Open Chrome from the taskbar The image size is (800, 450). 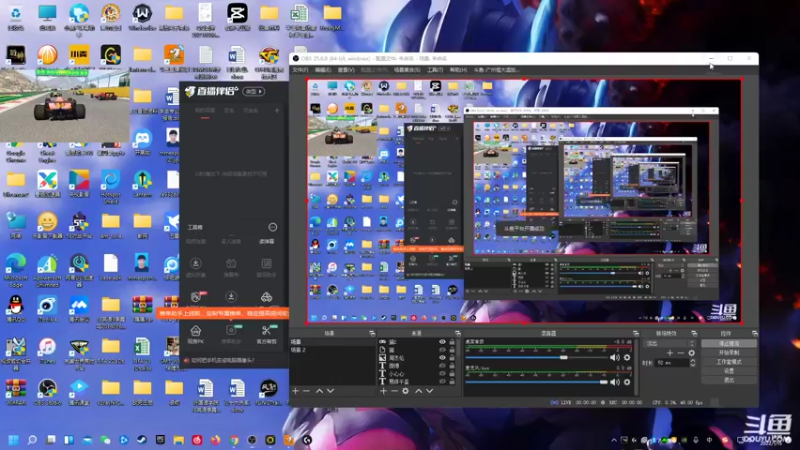[x=234, y=440]
